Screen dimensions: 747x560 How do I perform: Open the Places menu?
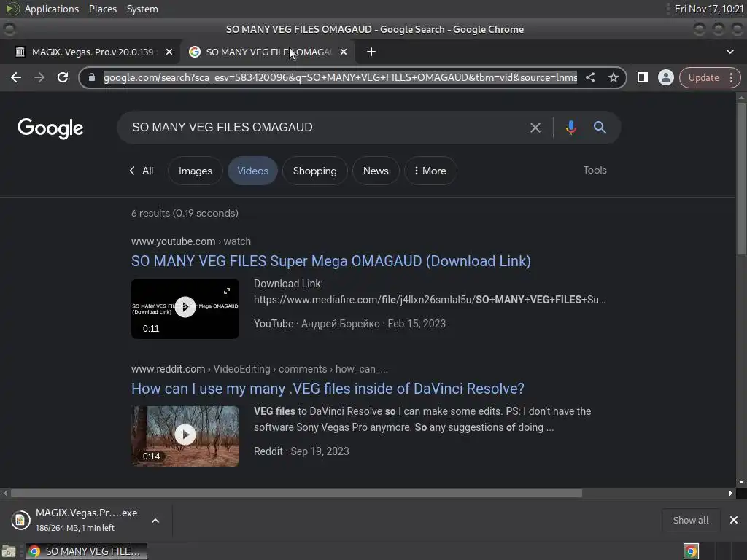coord(102,9)
